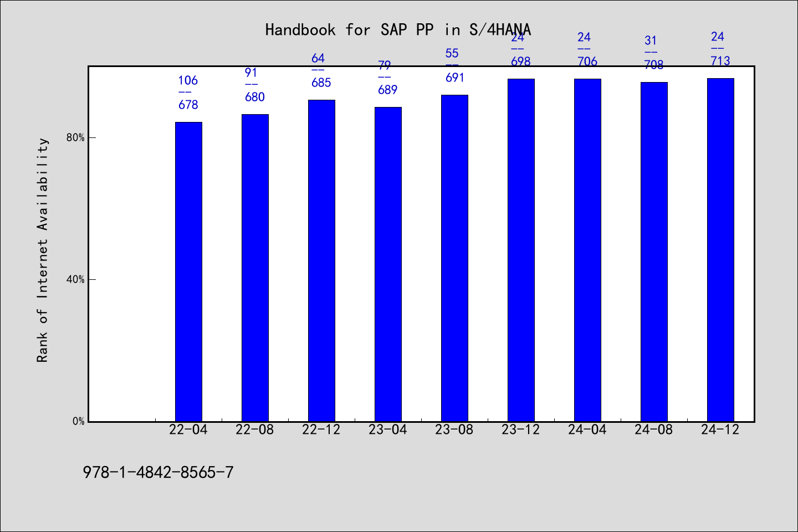Click the x-axis label 24-08
The height and width of the screenshot is (532, 798).
tap(654, 430)
